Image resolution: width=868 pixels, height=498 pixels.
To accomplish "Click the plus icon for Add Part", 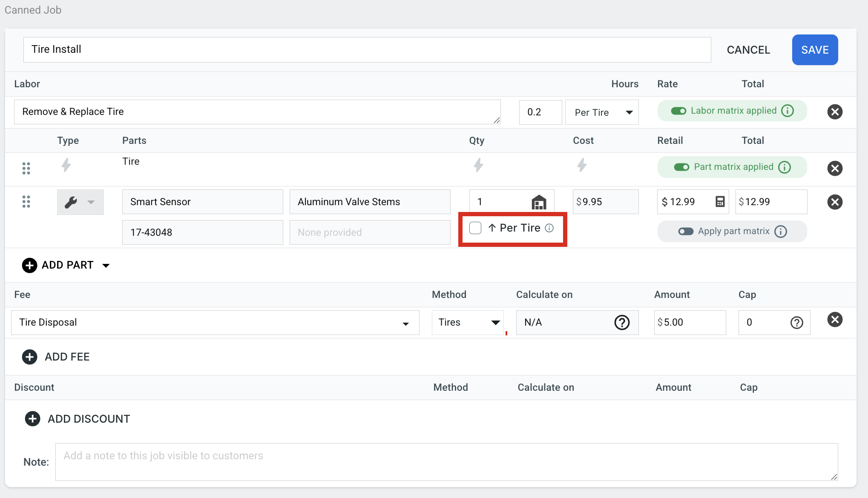I will click(29, 265).
